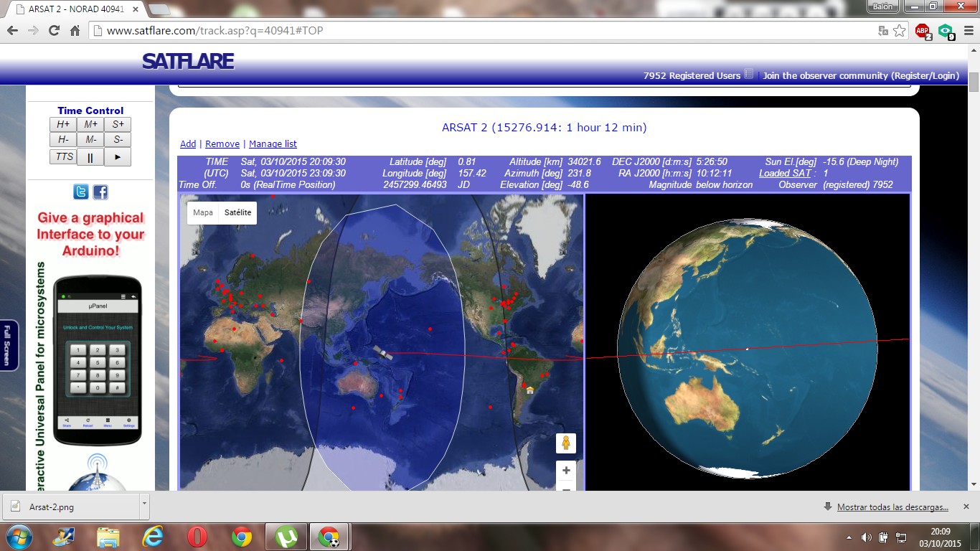Click the taskbar clock showing 20:09

[940, 537]
